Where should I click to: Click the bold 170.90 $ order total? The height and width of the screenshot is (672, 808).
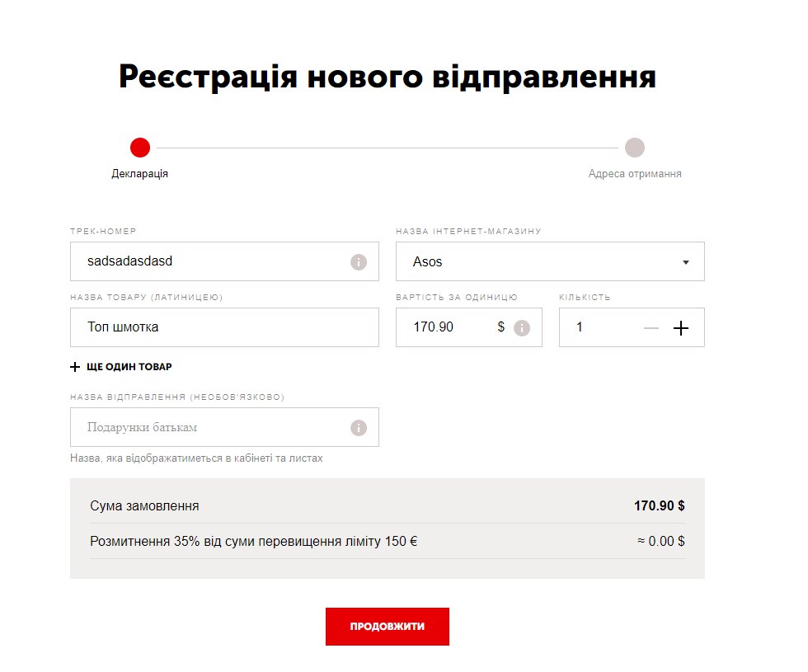659,505
